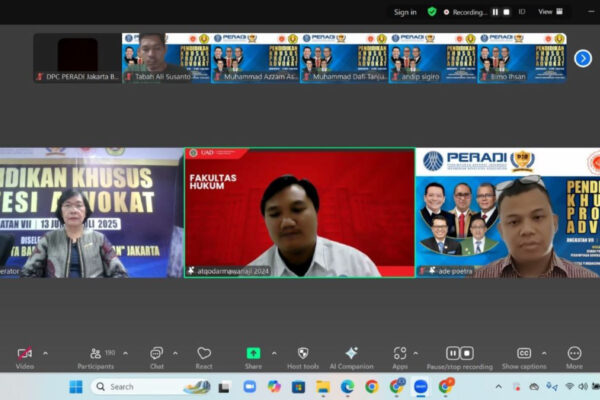Stop recording from top indicator
Image resolution: width=600 pixels, height=400 pixels.
point(506,12)
